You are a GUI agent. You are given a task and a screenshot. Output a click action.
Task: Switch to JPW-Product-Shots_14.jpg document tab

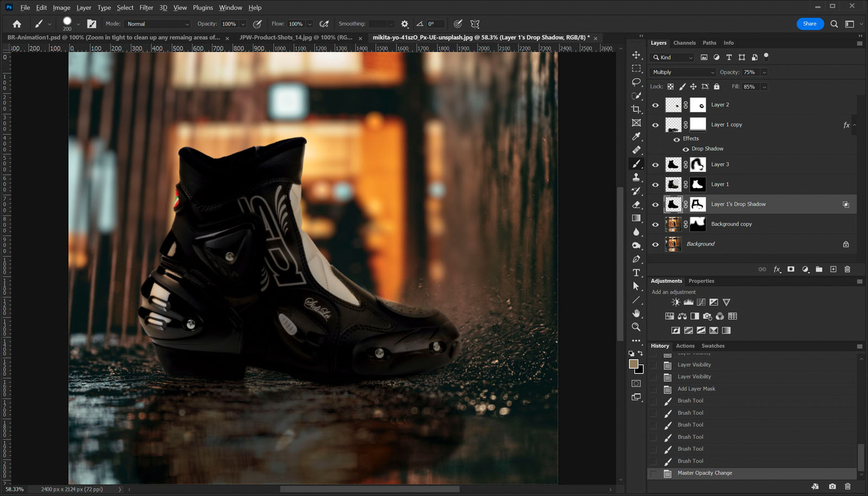pyautogui.click(x=296, y=37)
